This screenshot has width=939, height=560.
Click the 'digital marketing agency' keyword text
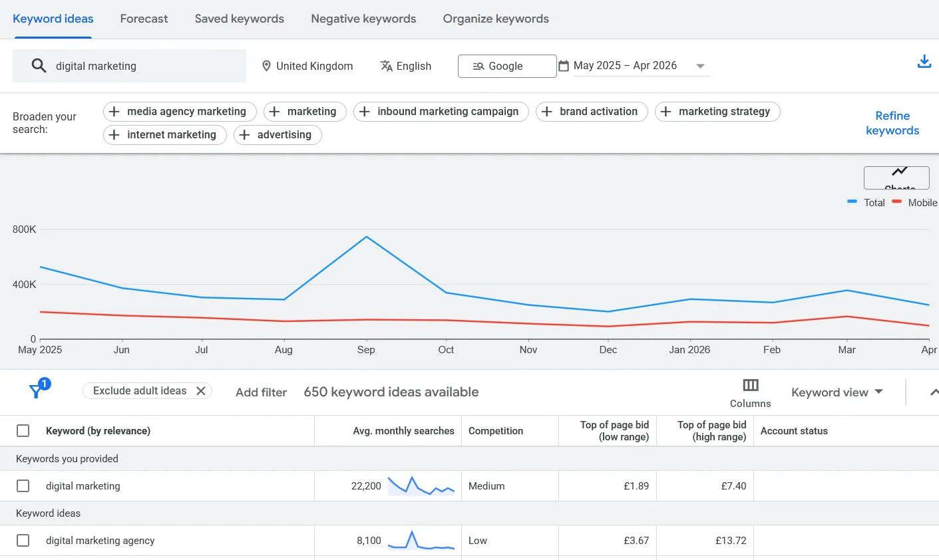pos(100,541)
